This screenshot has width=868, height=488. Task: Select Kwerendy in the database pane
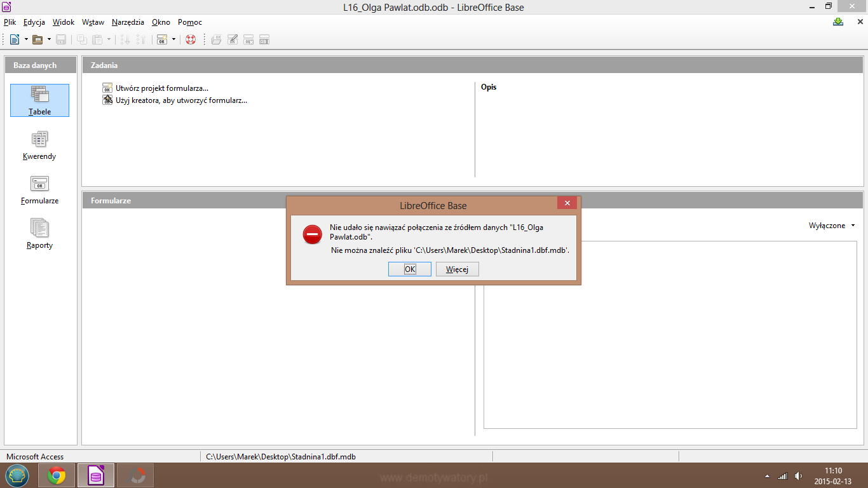39,145
